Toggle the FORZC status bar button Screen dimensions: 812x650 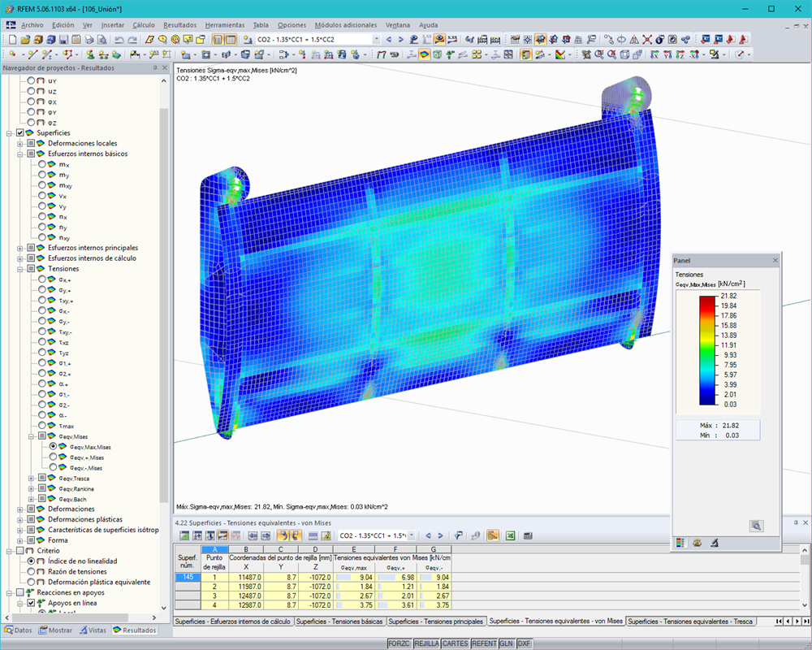pos(399,643)
